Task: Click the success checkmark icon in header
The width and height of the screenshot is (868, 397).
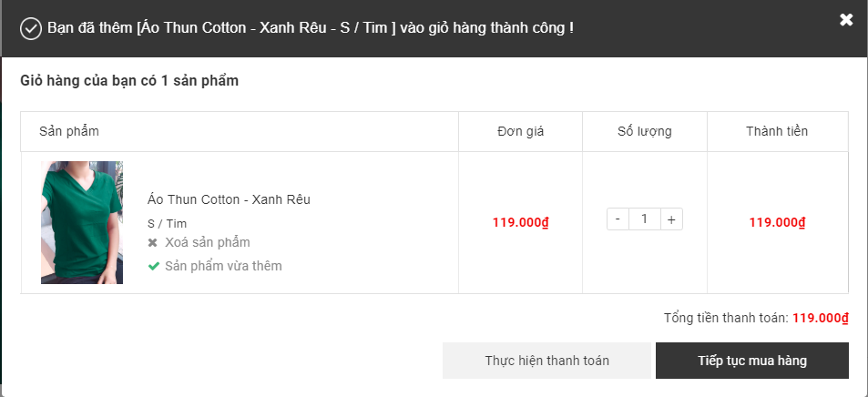Action: [30, 28]
